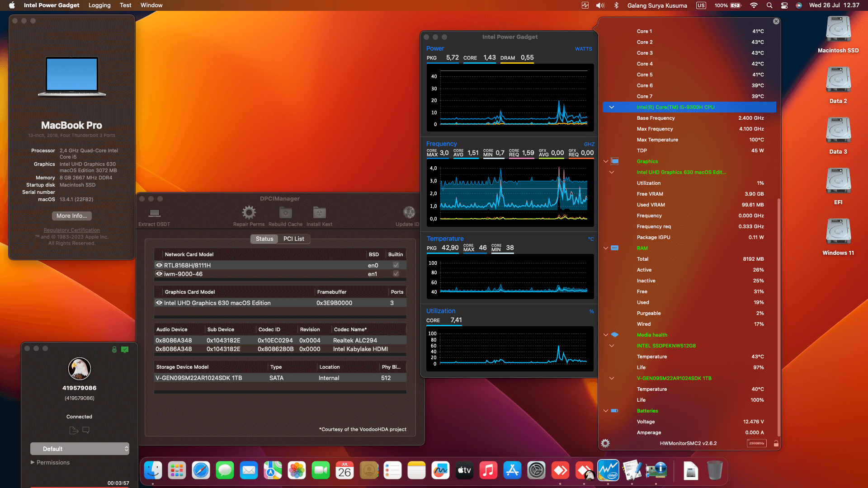Image resolution: width=868 pixels, height=488 pixels.
Task: Open HWMonitorSMC2 settings via the gear icon
Action: click(x=605, y=443)
